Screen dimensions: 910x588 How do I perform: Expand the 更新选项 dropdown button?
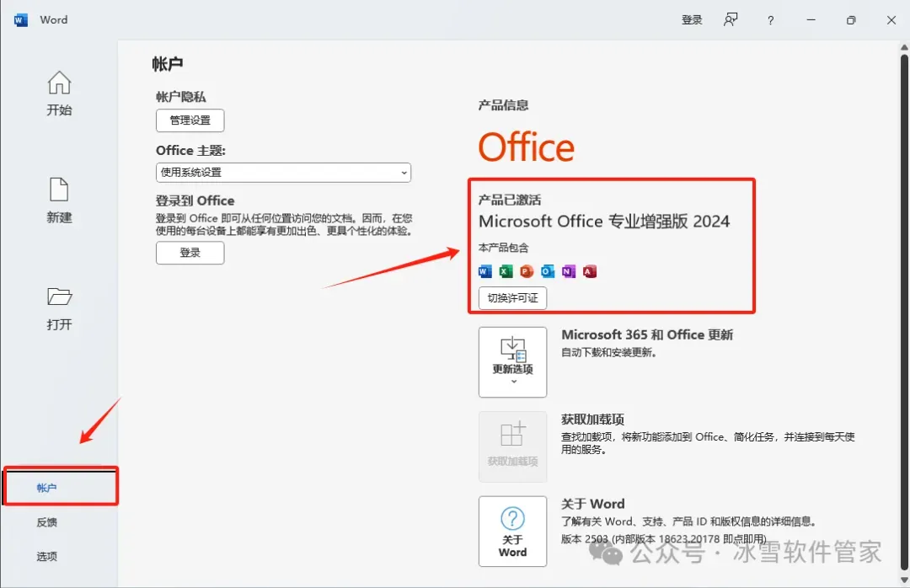[512, 362]
